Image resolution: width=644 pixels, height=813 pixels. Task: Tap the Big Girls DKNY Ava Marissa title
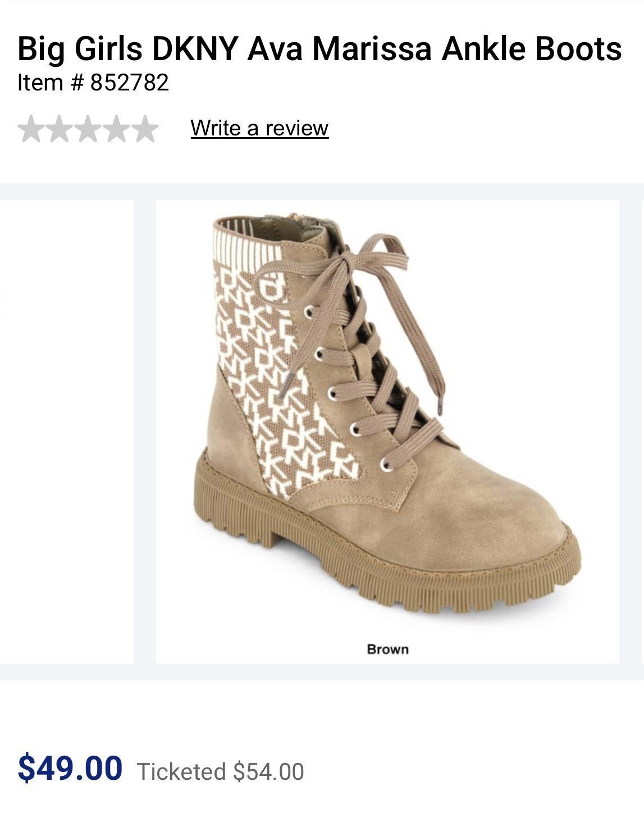pos(319,48)
